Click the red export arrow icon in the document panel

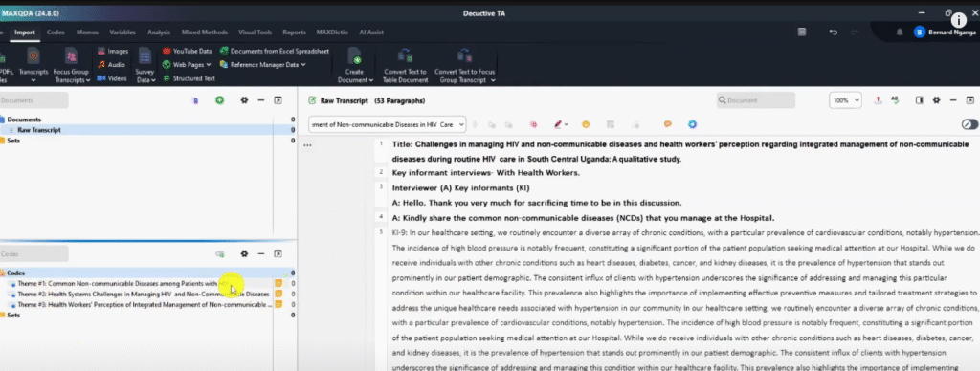[x=879, y=100]
